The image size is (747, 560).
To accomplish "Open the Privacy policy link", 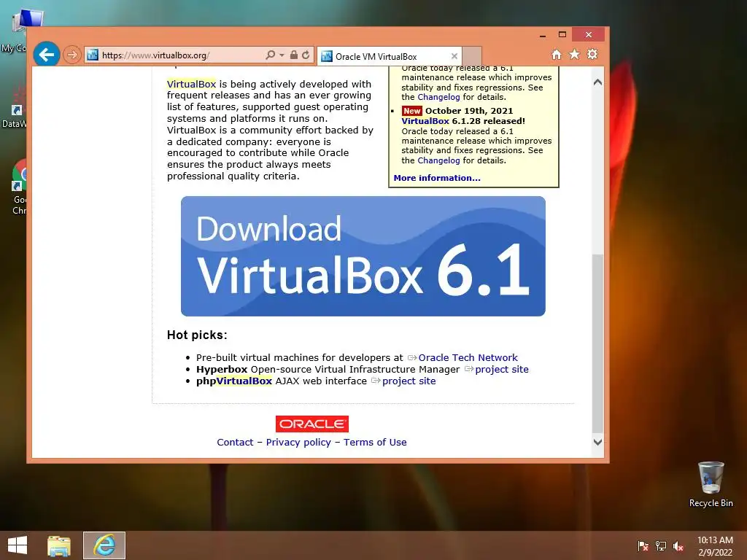I will (298, 443).
